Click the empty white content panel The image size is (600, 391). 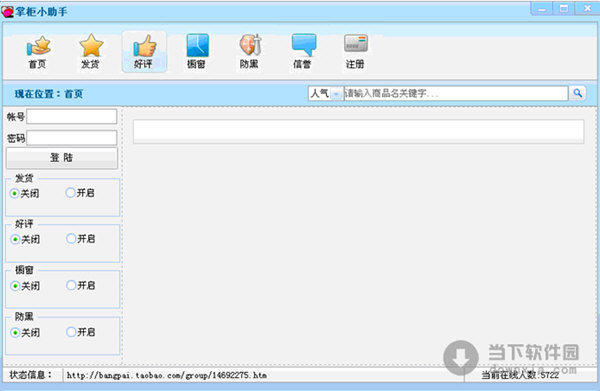(x=358, y=132)
